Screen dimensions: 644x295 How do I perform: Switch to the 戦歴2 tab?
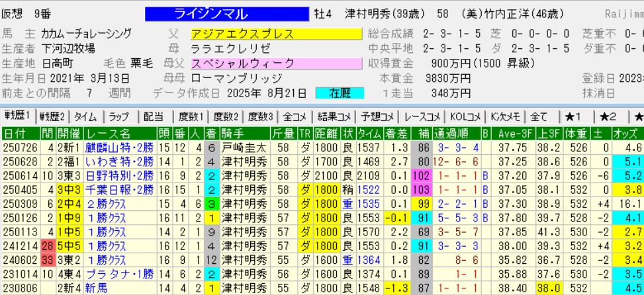point(53,116)
